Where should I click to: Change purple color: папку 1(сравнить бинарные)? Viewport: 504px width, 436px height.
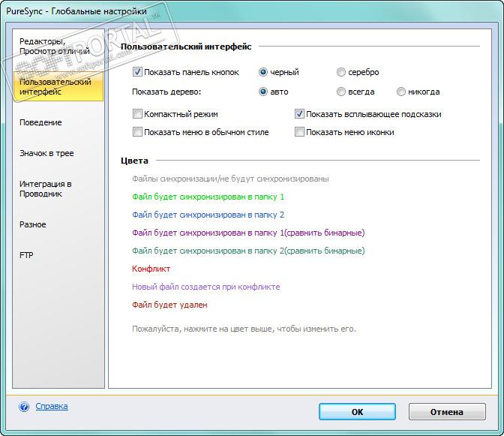(248, 233)
